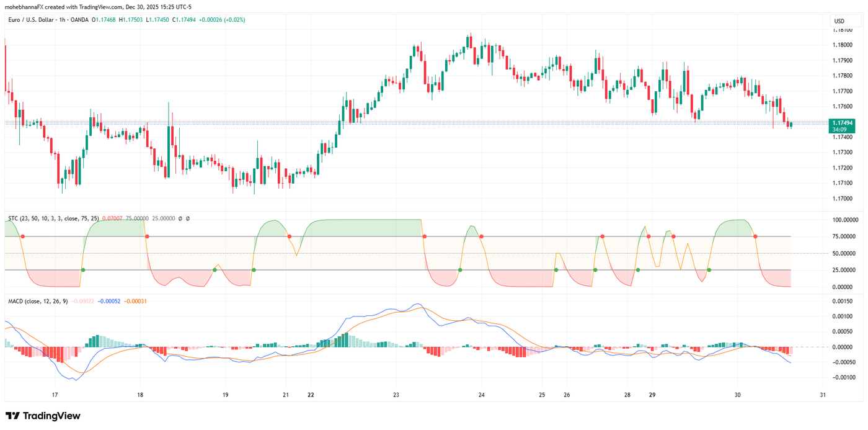Click the second Ø icon in STC legend
The width and height of the screenshot is (868, 430).
click(188, 218)
